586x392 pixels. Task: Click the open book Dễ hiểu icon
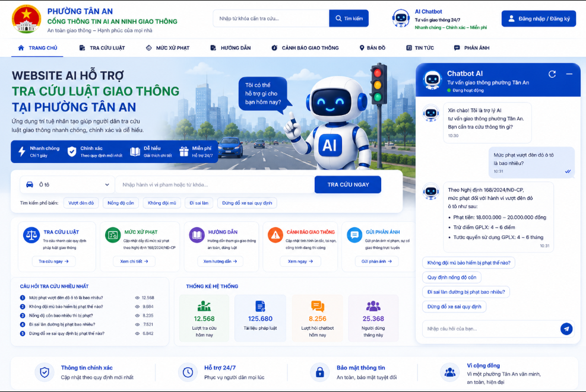coord(135,152)
